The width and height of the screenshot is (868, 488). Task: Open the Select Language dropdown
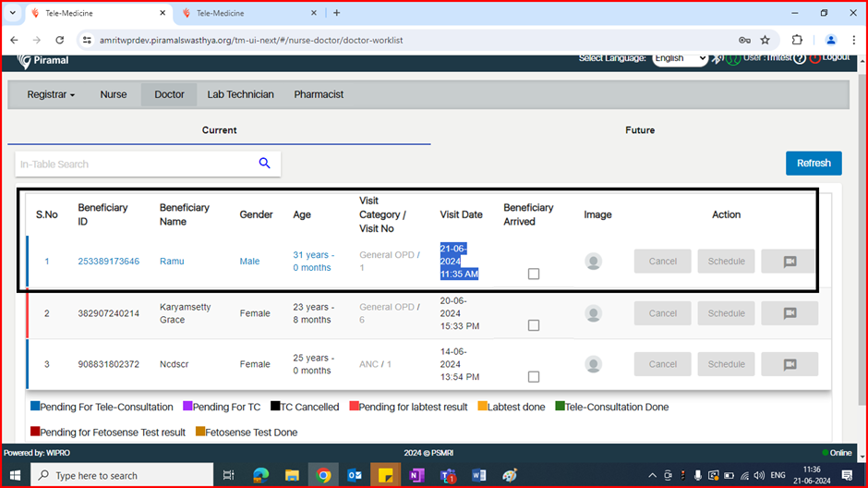pyautogui.click(x=680, y=58)
